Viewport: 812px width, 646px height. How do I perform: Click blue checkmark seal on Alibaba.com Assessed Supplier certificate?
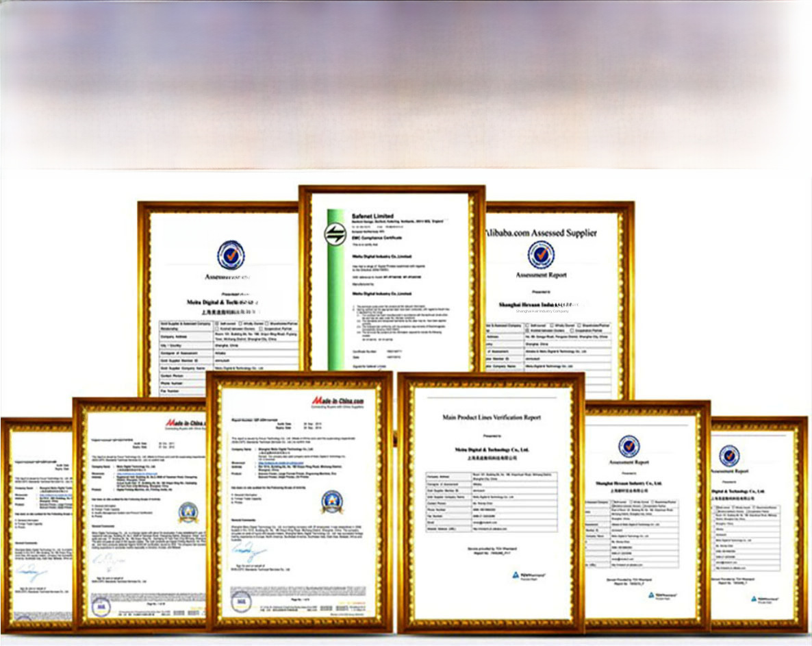tap(541, 255)
